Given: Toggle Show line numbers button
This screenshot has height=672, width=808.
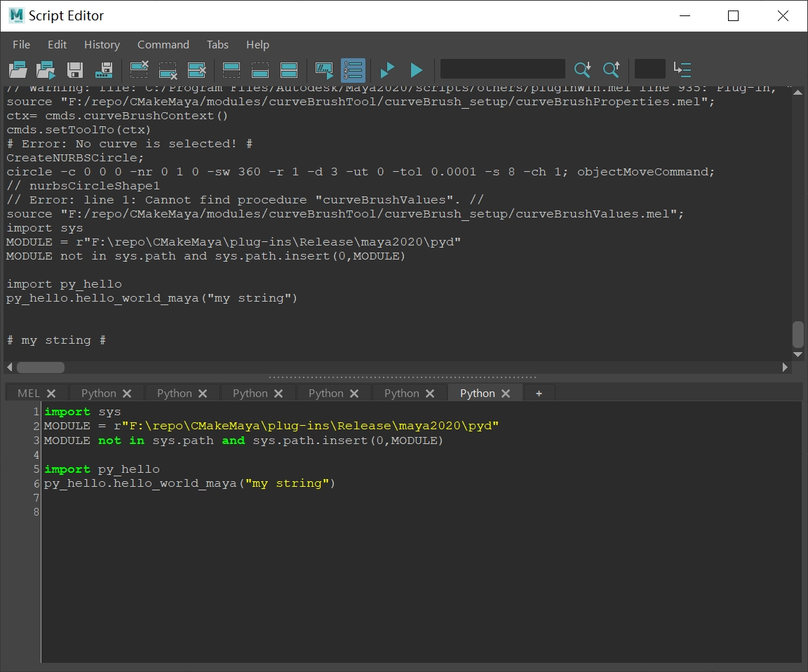Looking at the screenshot, I should tap(353, 69).
